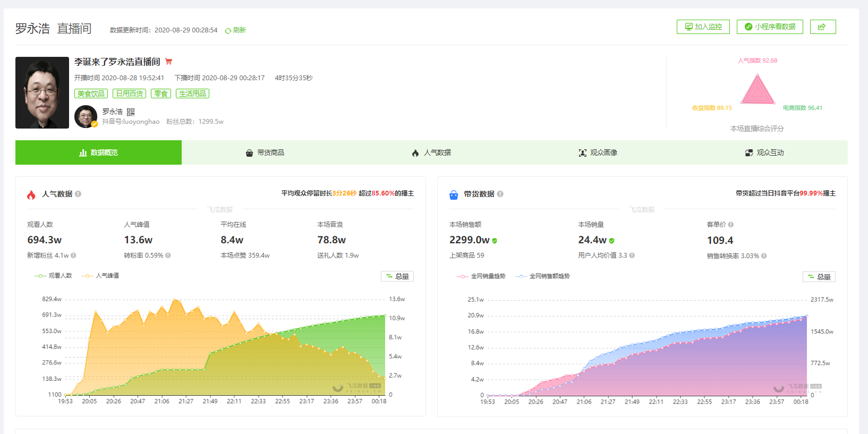Click the red shopping cart icon beside the title
Image resolution: width=868 pixels, height=434 pixels.
(168, 62)
